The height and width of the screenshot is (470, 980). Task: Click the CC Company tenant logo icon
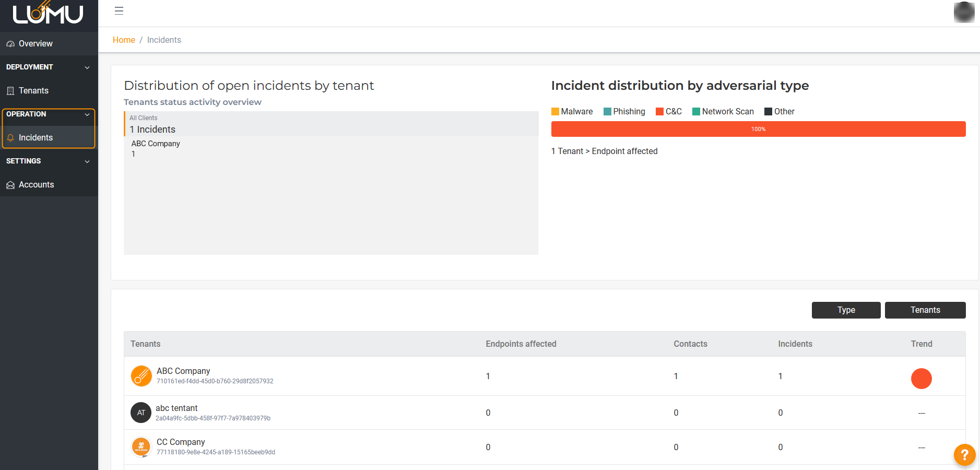141,447
